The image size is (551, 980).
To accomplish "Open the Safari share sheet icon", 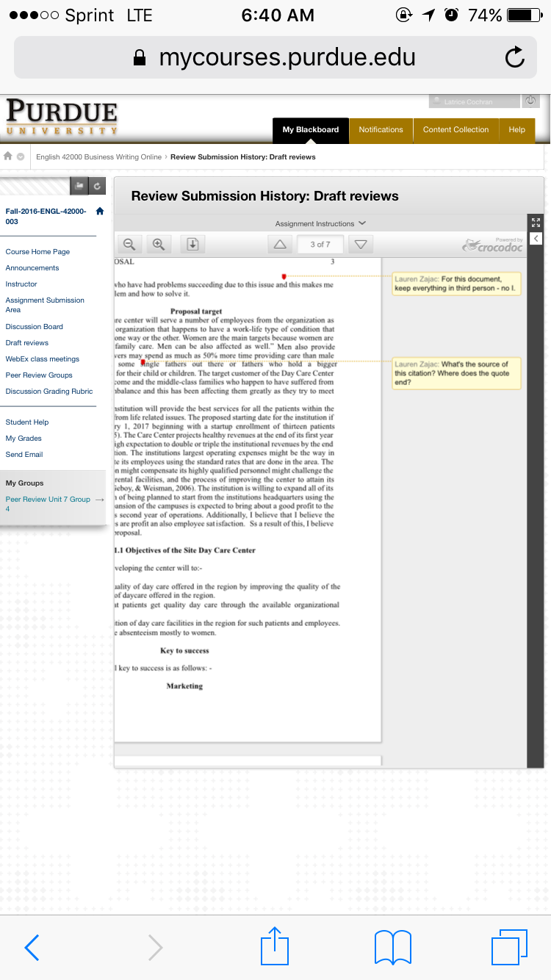I will [x=275, y=945].
